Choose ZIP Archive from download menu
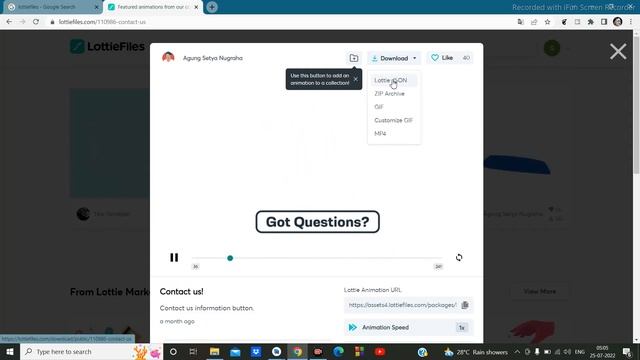This screenshot has width=640, height=360. tap(389, 93)
